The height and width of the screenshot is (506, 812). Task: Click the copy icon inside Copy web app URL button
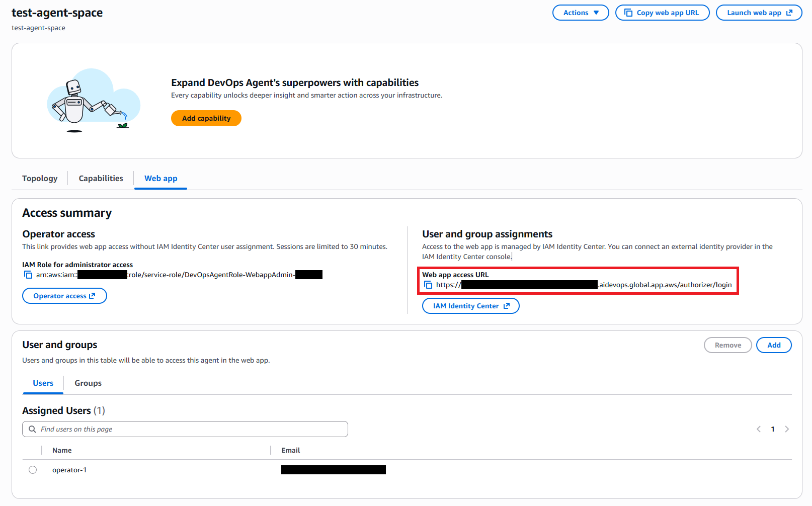click(628, 12)
